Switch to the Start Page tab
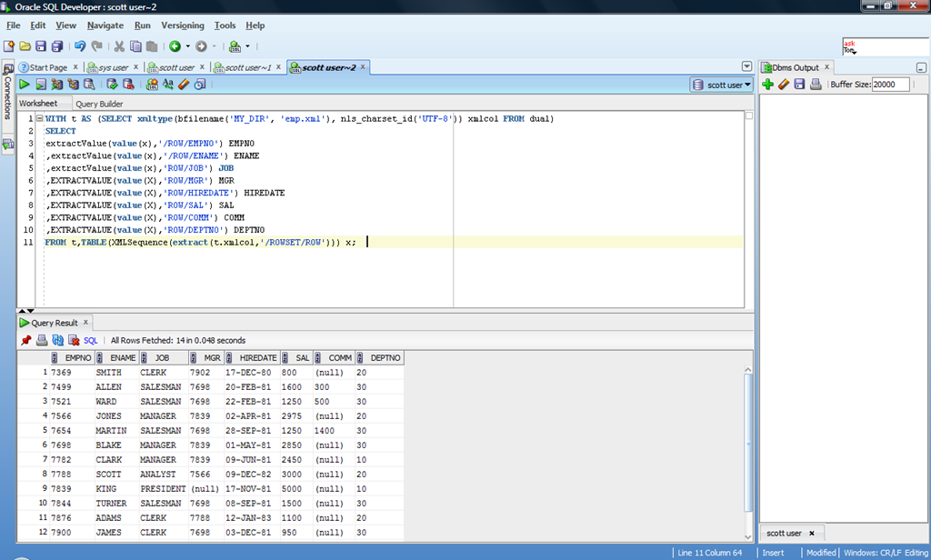931x560 pixels. click(x=48, y=67)
